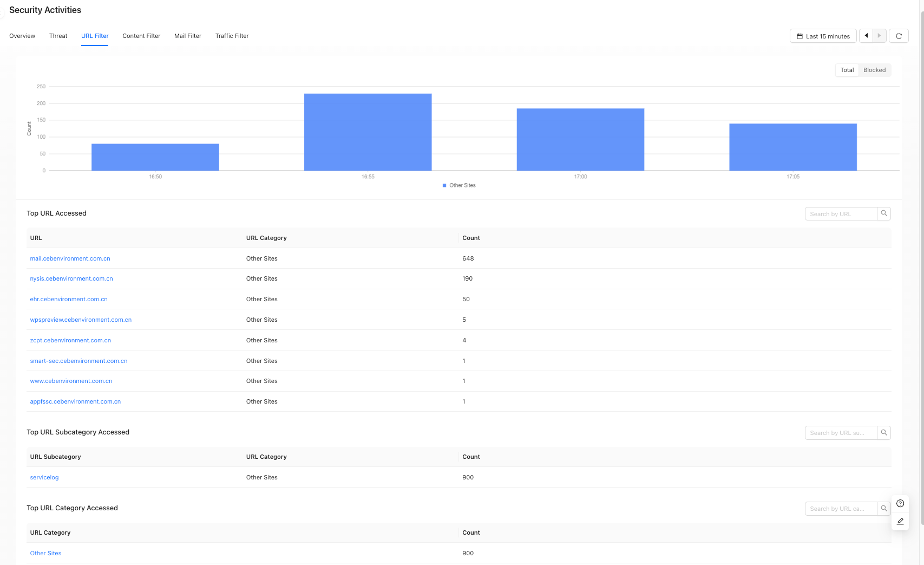Click the 17:05 chart bar

click(793, 147)
